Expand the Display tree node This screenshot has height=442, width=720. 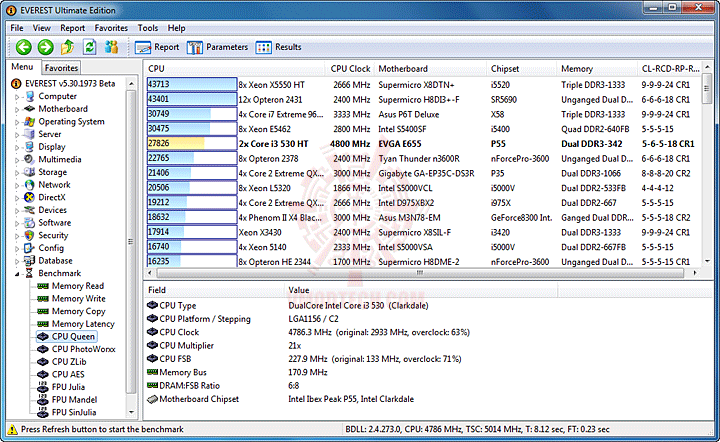[x=17, y=147]
